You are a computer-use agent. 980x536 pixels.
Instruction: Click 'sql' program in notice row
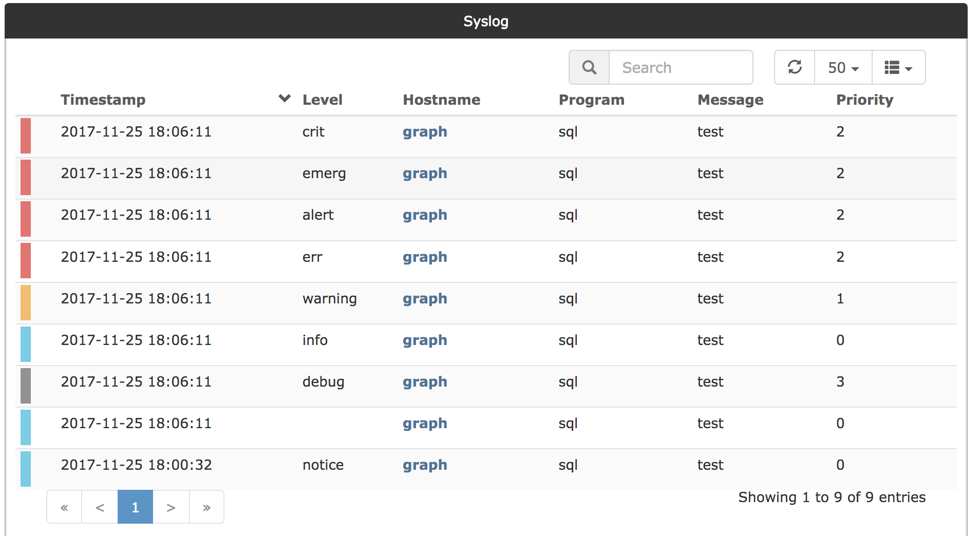568,466
